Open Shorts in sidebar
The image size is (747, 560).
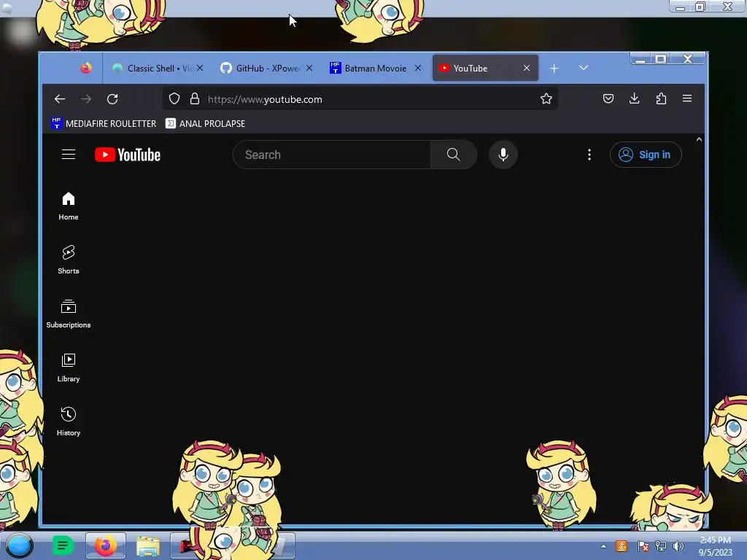click(69, 260)
